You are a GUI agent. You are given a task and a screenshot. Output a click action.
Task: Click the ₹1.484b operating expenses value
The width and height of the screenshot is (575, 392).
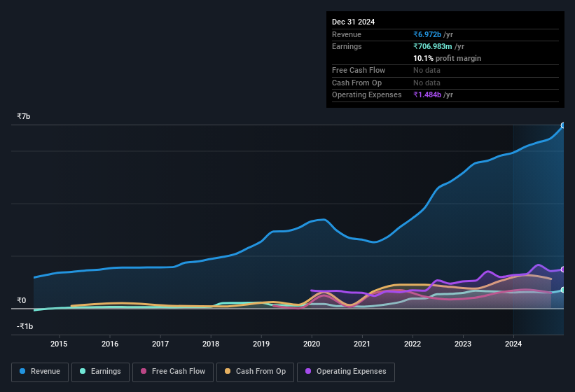click(427, 94)
